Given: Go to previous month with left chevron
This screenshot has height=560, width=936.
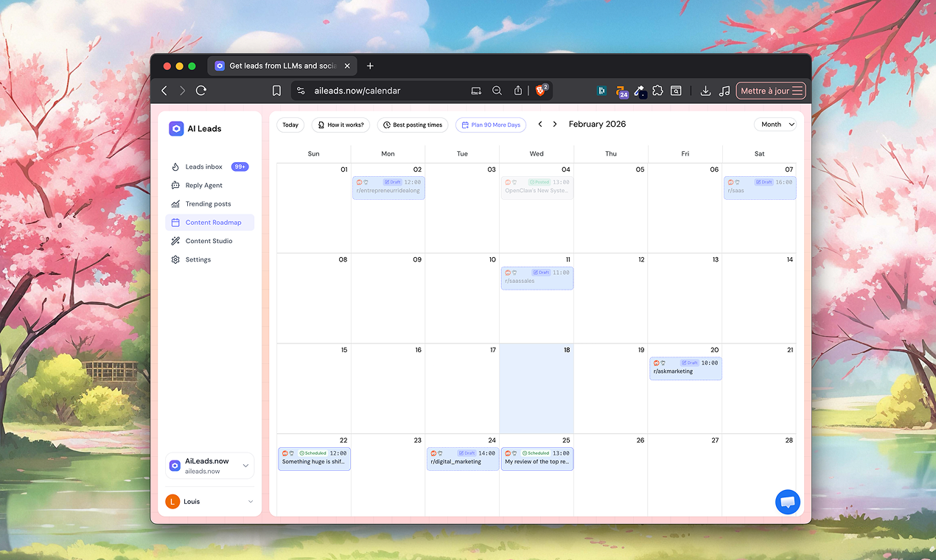Looking at the screenshot, I should pyautogui.click(x=540, y=125).
